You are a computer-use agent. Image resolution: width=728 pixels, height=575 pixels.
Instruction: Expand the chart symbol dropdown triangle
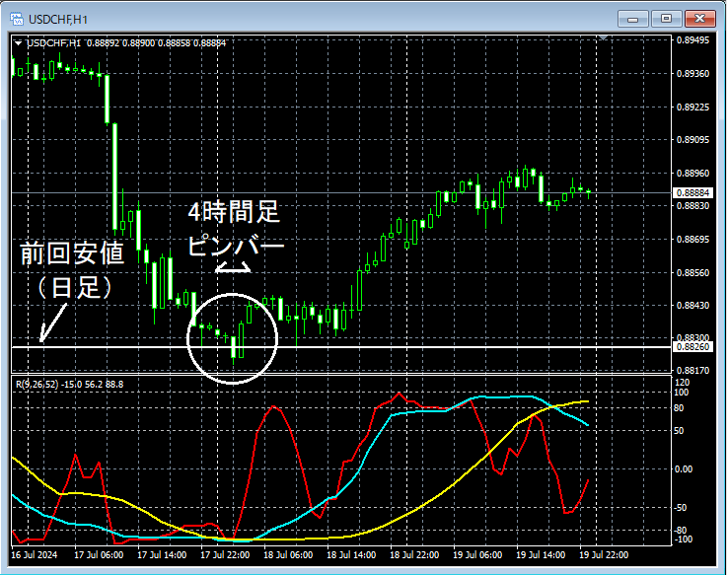click(x=18, y=43)
